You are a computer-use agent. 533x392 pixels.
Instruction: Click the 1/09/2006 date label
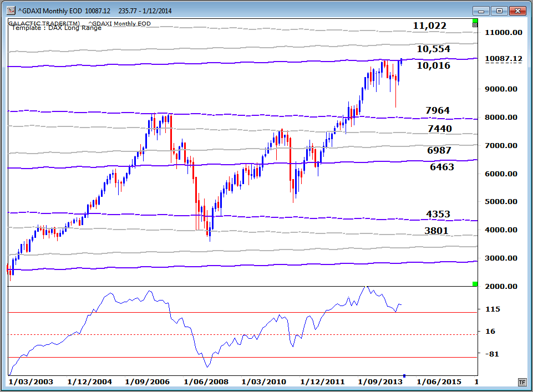(x=147, y=382)
